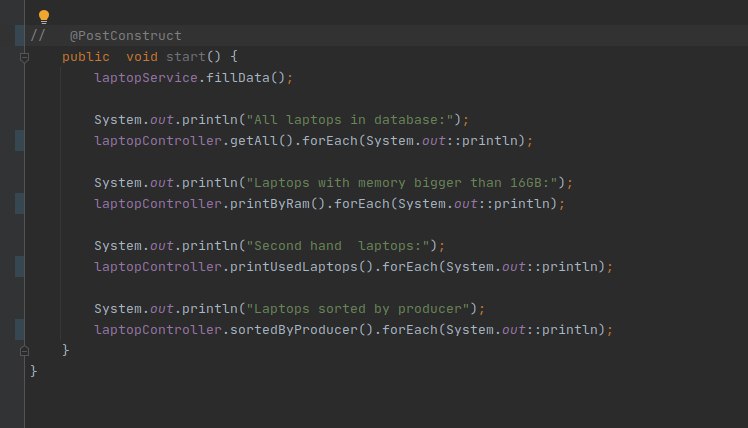The image size is (748, 428).
Task: Click the 'void' keyword
Action: click(142, 57)
